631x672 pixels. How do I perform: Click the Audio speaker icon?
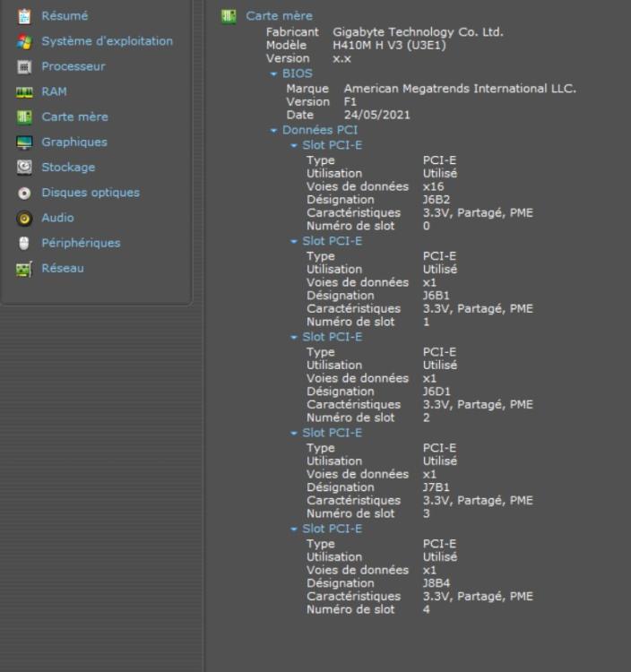pos(24,218)
